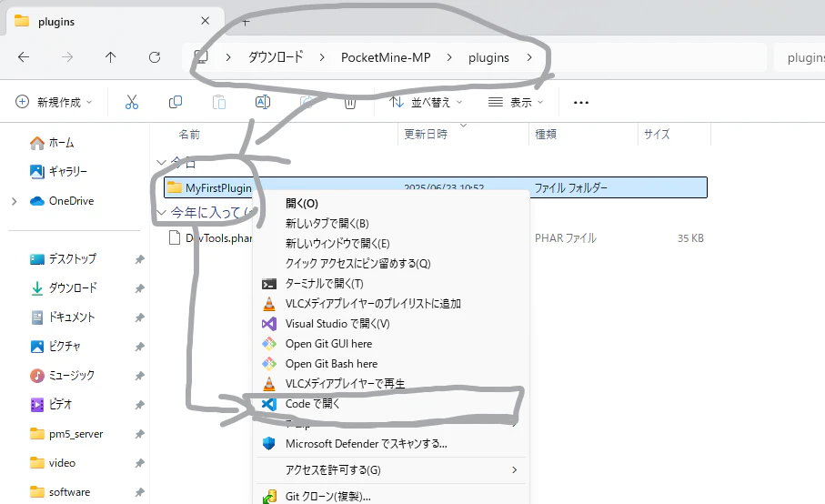Choose クイック アクセスにピン留めする(Q)
The image size is (825, 504).
click(x=391, y=264)
